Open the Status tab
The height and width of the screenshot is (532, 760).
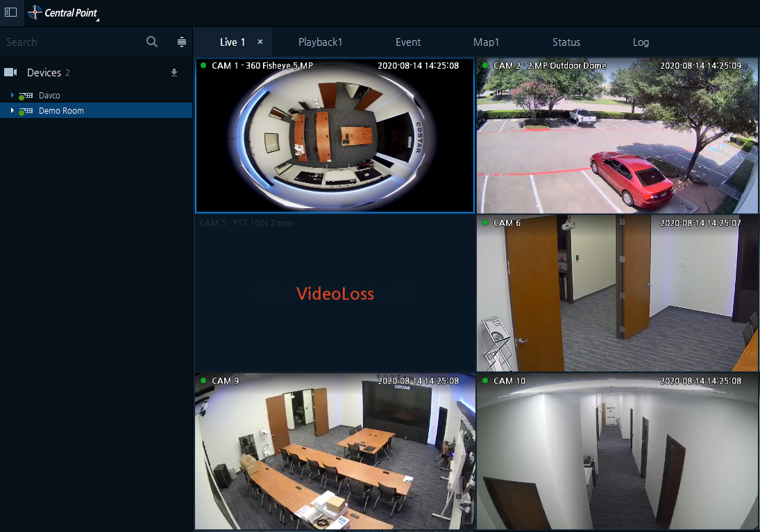(566, 42)
